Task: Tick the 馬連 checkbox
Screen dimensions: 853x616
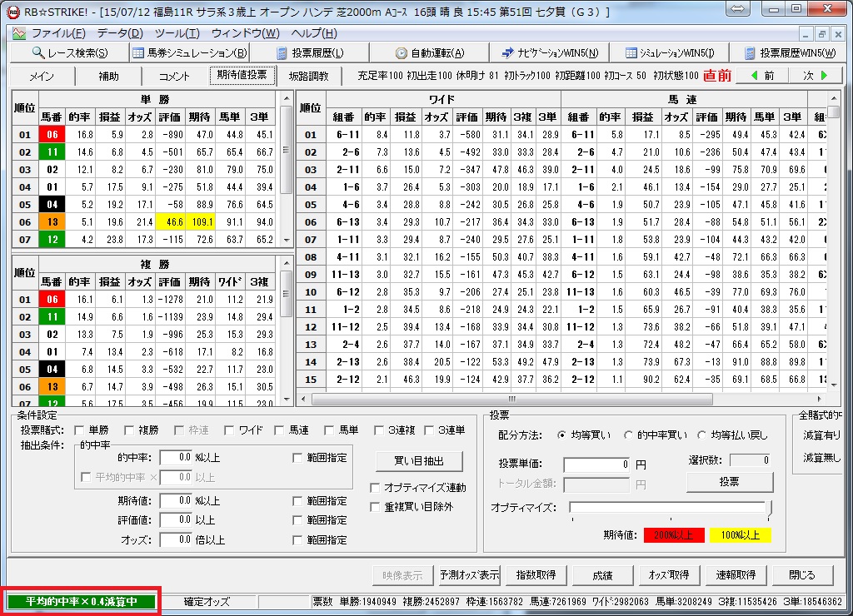Action: pos(279,430)
